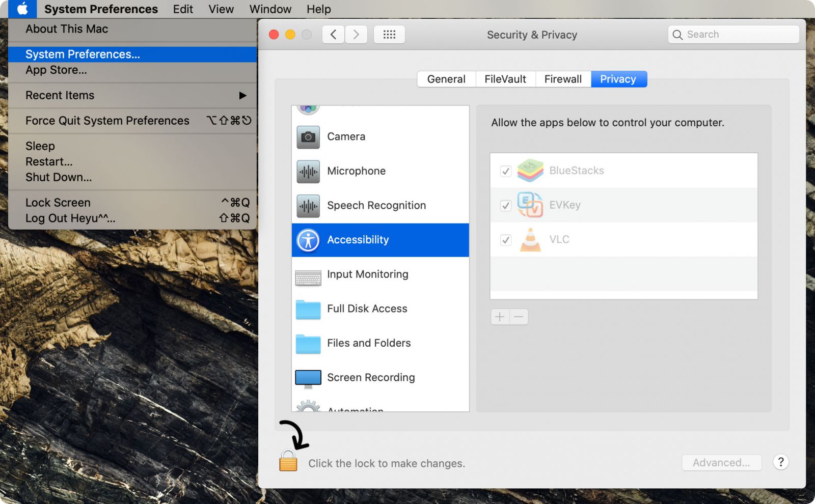Image resolution: width=815 pixels, height=504 pixels.
Task: Choose About This Mac
Action: click(132, 29)
